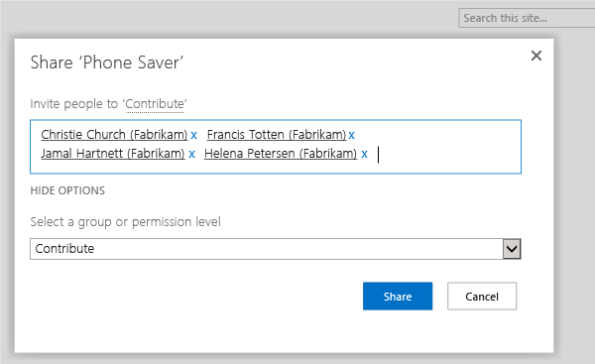This screenshot has height=364, width=595.
Task: Open Christie Church (Fabrikam) name link
Action: pos(114,134)
